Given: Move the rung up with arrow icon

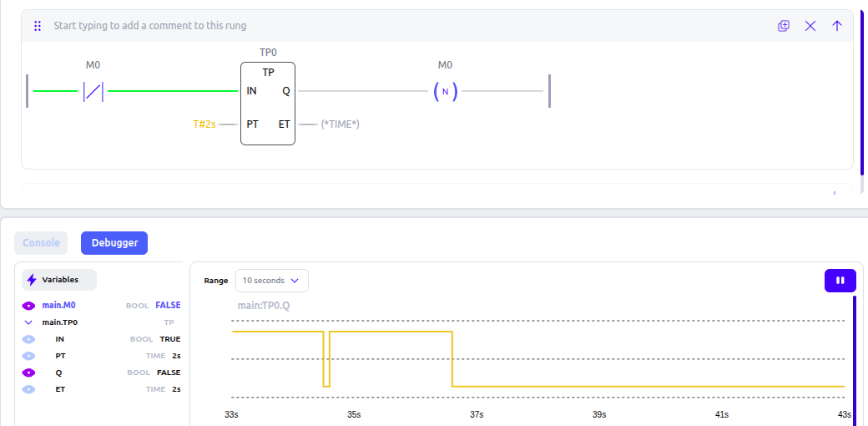Looking at the screenshot, I should tap(837, 26).
